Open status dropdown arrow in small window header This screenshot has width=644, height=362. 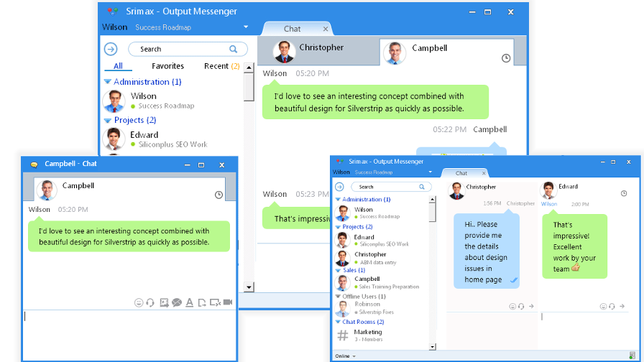pyautogui.click(x=431, y=172)
